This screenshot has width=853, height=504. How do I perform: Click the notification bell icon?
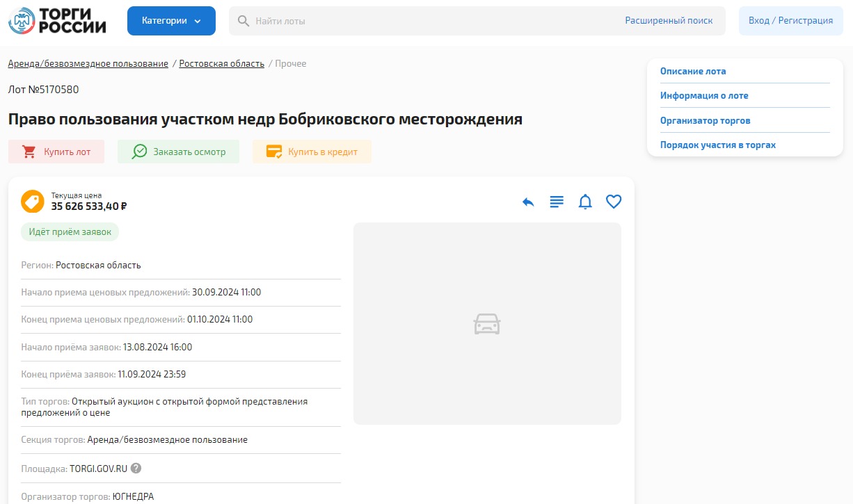click(585, 202)
